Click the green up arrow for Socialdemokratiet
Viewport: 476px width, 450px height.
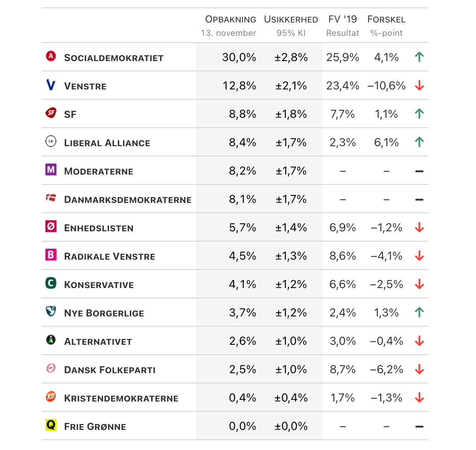419,57
